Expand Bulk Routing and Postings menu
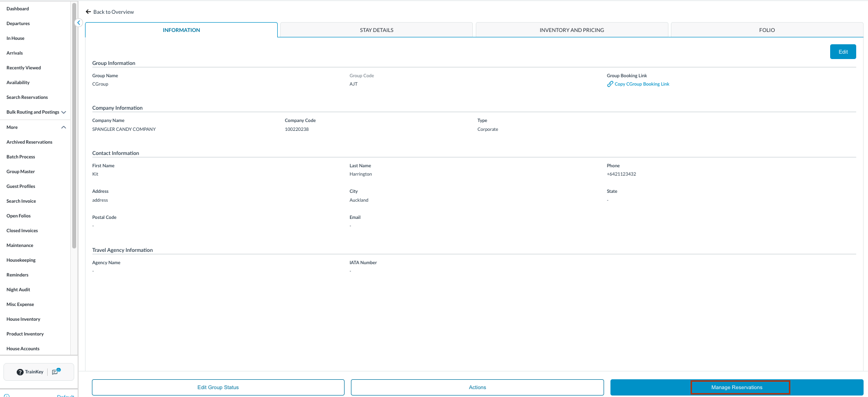868x397 pixels. 63,112
